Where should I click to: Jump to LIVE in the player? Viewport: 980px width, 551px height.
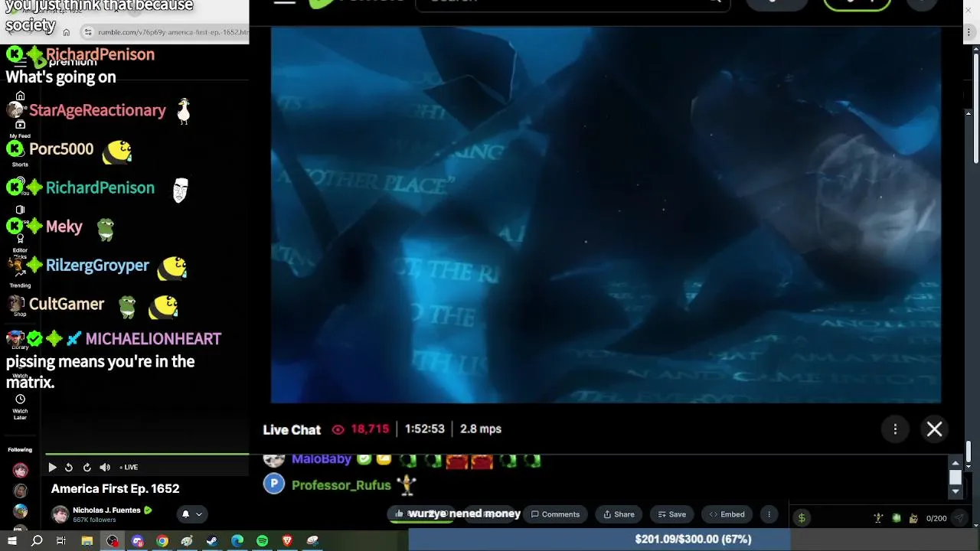click(x=129, y=468)
